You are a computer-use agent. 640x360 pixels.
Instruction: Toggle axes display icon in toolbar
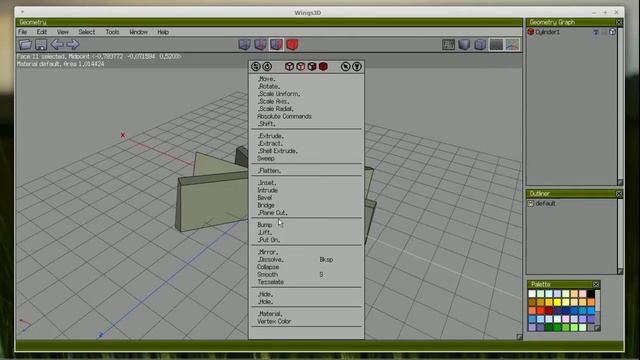point(512,44)
